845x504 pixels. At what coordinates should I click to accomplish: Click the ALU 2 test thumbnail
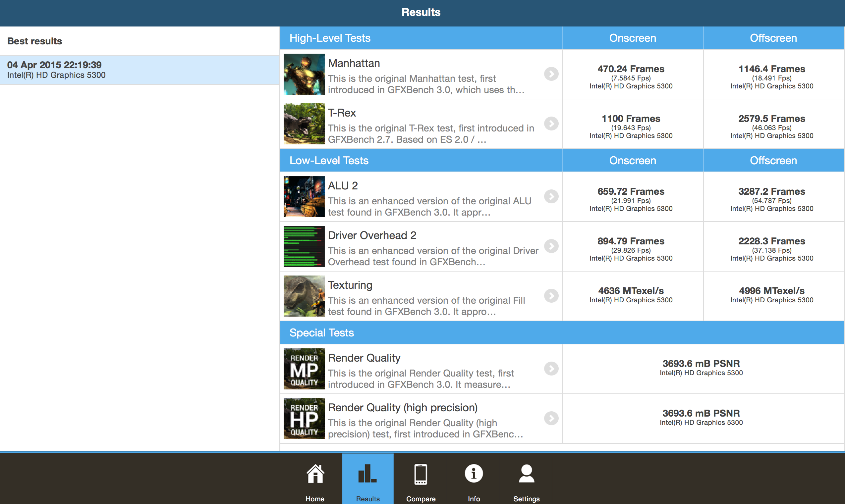304,197
